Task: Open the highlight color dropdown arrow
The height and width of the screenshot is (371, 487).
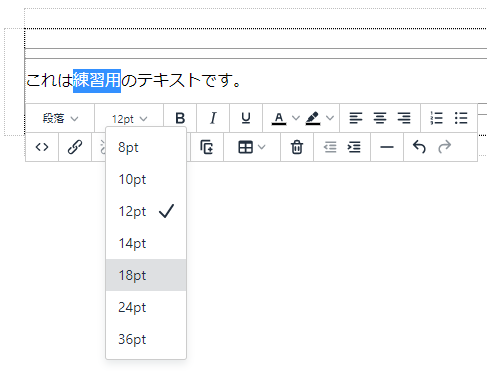Action: [330, 118]
